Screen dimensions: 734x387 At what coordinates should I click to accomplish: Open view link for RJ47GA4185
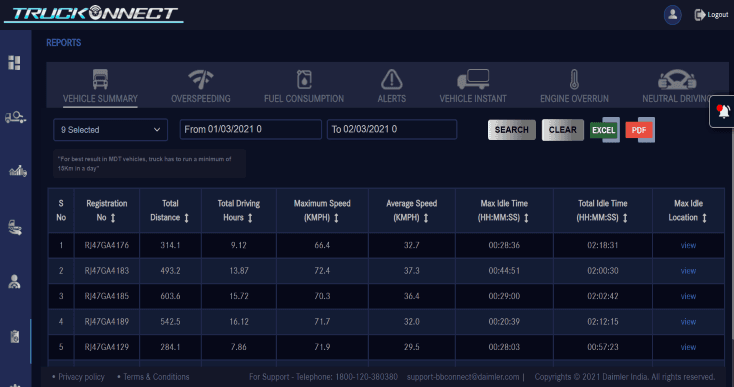(x=688, y=296)
